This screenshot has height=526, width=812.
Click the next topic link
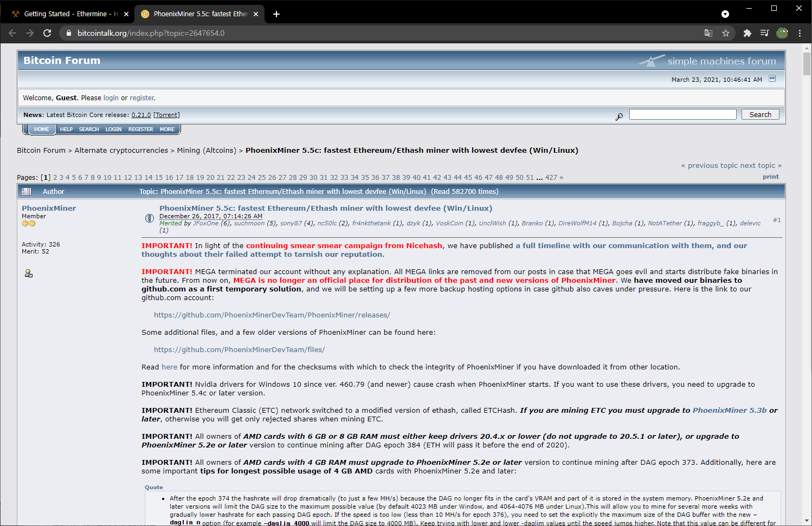[x=761, y=166]
